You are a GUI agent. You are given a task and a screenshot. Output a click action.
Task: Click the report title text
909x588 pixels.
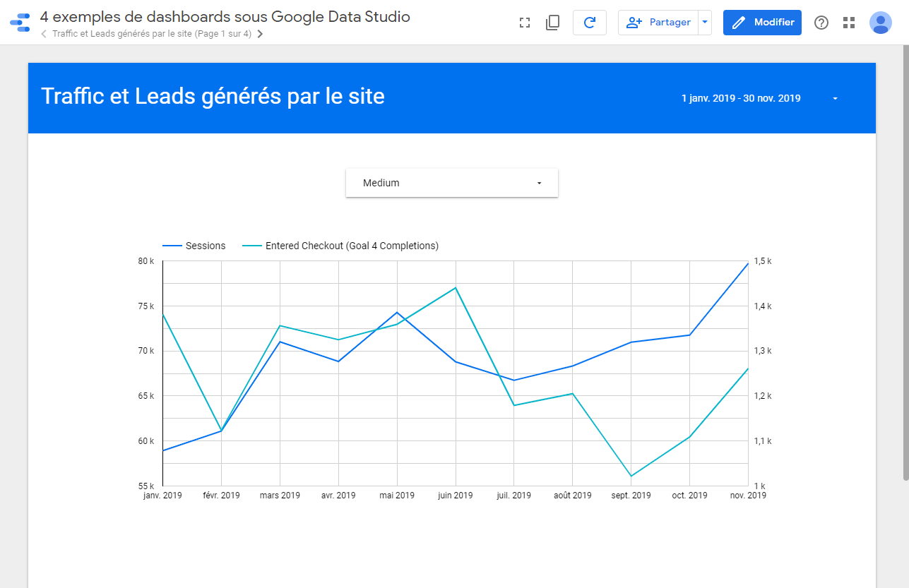click(x=225, y=16)
